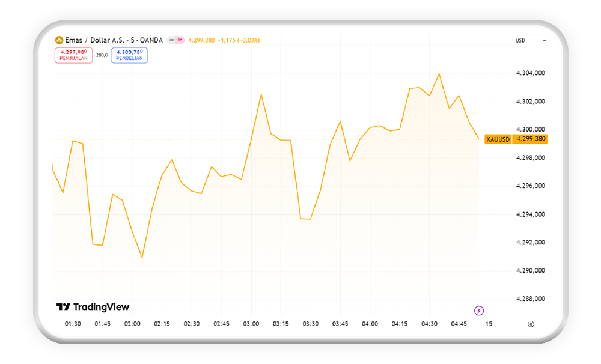Click the gold Emas symbol icon
Screen dimensions: 601x364
tap(59, 40)
